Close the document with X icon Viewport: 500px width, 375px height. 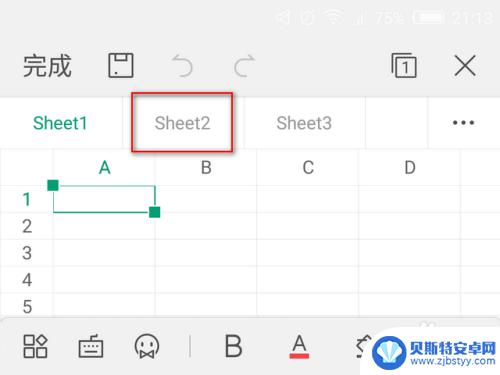(465, 66)
